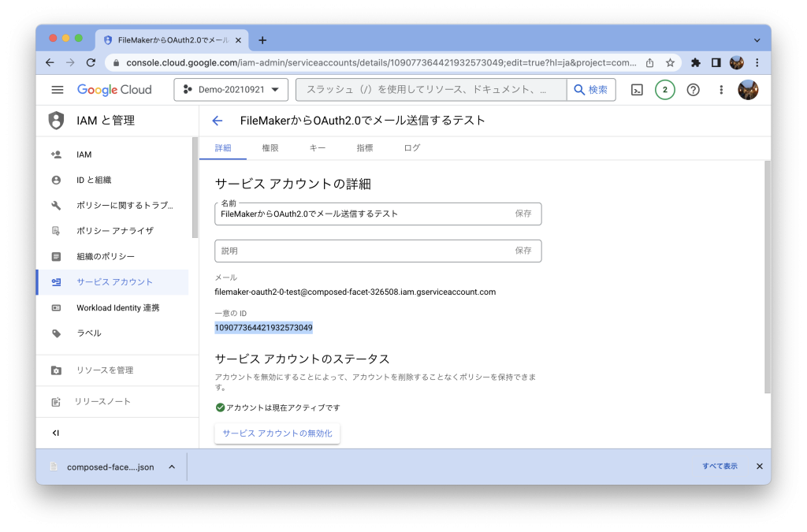The image size is (807, 532).
Task: Click サービス アカウントの無効化 button
Action: pos(277,433)
